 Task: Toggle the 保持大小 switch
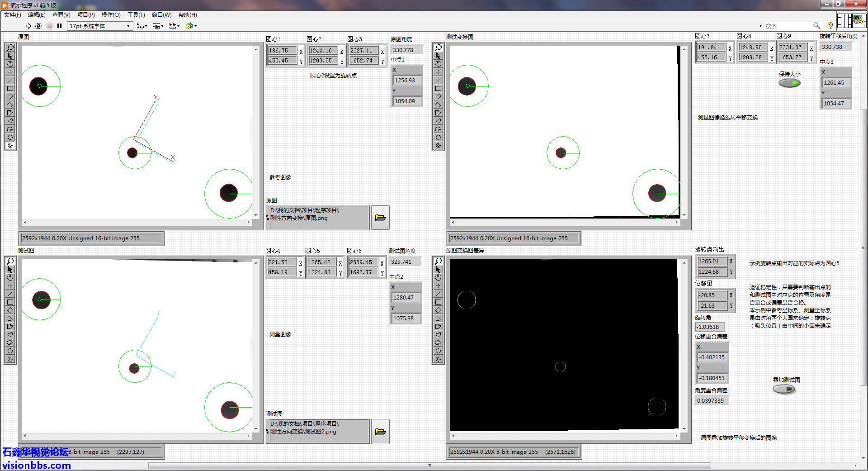point(789,83)
